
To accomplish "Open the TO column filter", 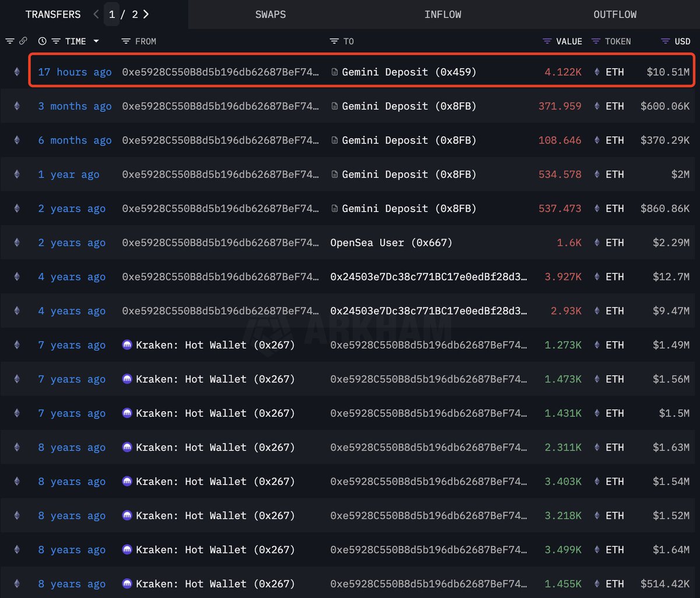I will (x=334, y=41).
